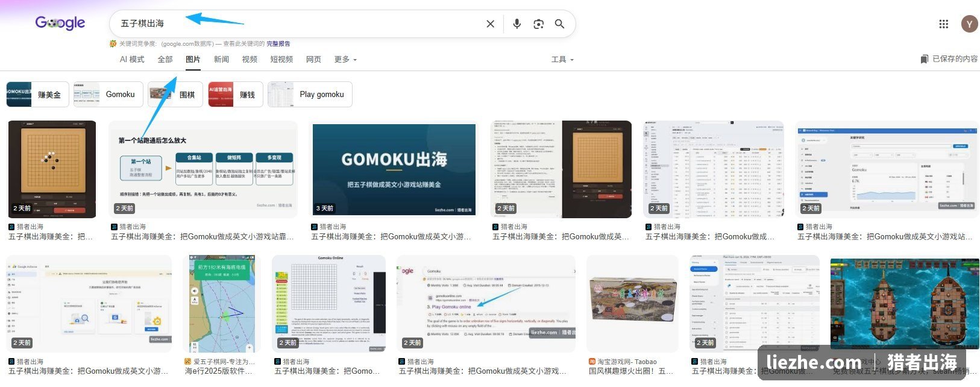This screenshot has width=980, height=387.
Task: Click the keyword competition extension icon
Action: pyautogui.click(x=113, y=43)
